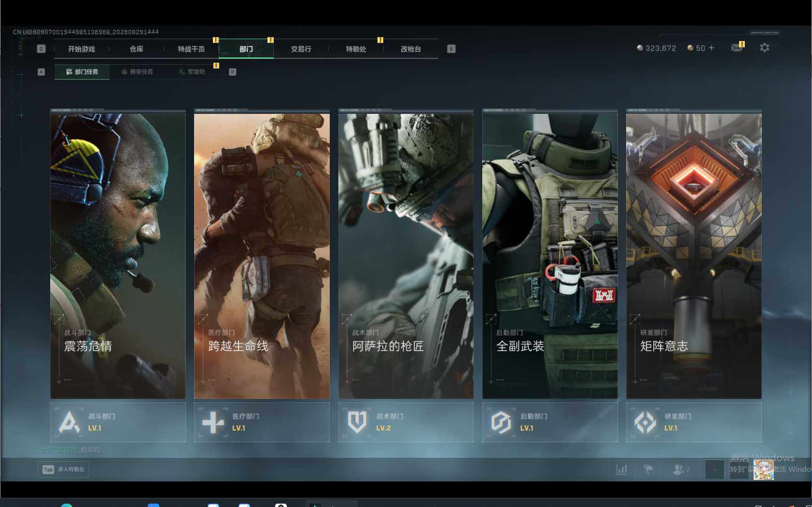Open the 全副武装 mission card
Viewport: 812px width, 507px height.
pos(550,256)
